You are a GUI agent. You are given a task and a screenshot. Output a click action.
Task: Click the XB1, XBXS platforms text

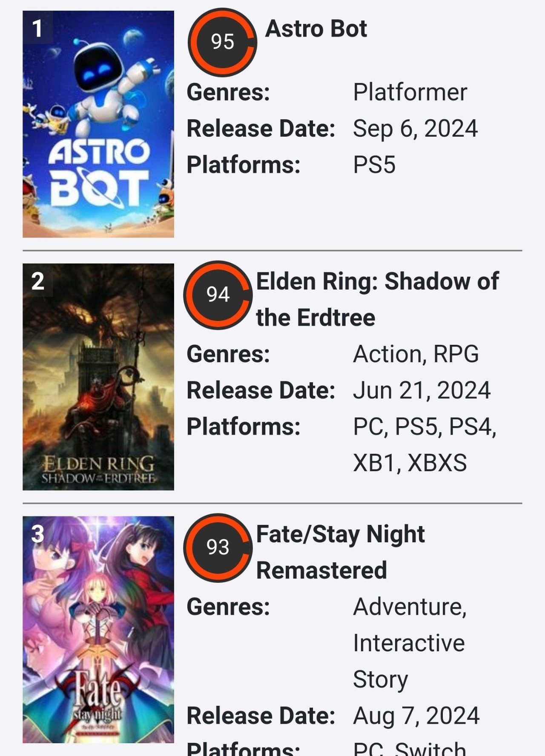[x=410, y=463]
